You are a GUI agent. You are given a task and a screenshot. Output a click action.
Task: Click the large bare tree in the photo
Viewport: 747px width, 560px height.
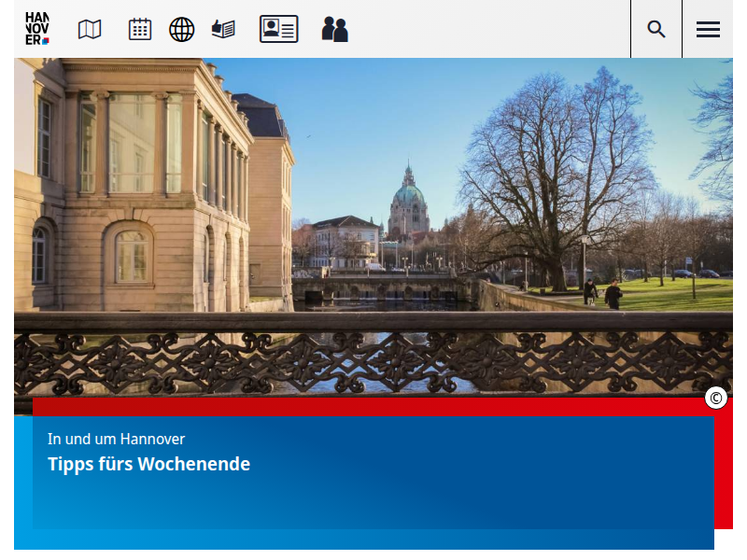tap(560, 168)
